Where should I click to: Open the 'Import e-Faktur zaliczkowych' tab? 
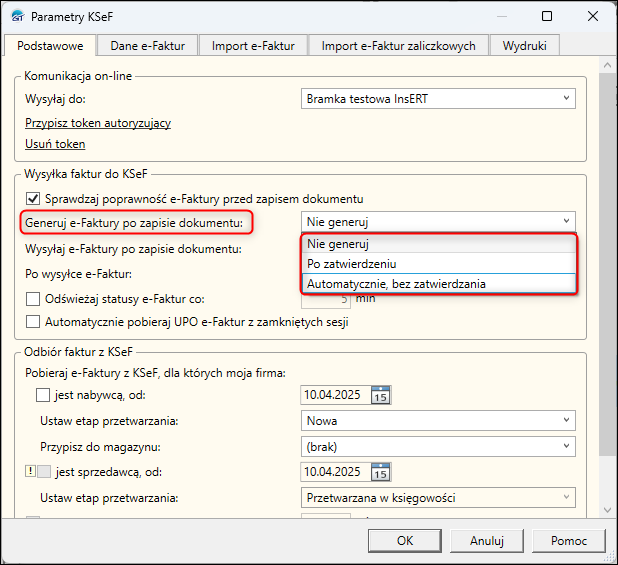pos(399,45)
